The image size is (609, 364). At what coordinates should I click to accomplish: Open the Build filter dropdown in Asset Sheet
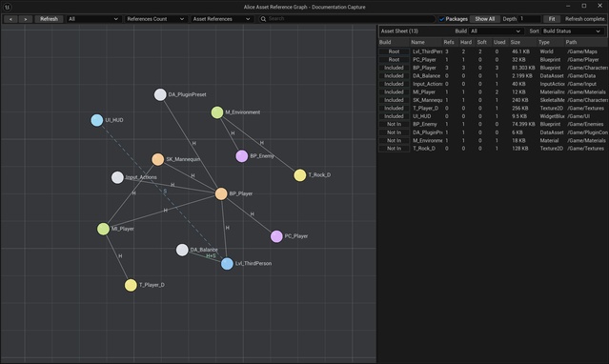pos(496,31)
